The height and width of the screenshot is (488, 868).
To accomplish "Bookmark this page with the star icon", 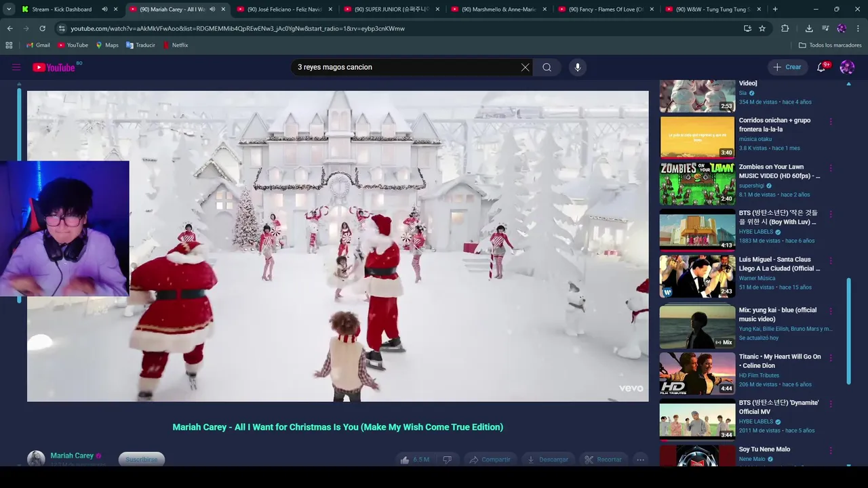I will click(x=762, y=28).
